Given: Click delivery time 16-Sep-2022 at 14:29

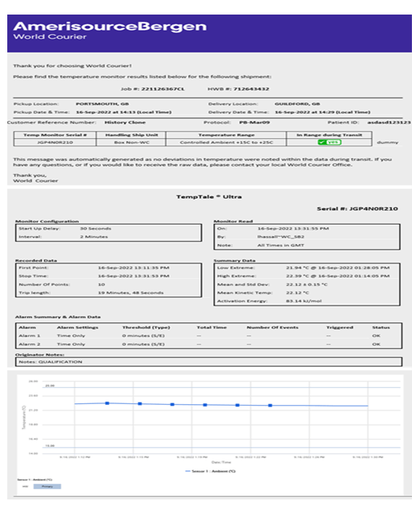Looking at the screenshot, I should [x=322, y=112].
